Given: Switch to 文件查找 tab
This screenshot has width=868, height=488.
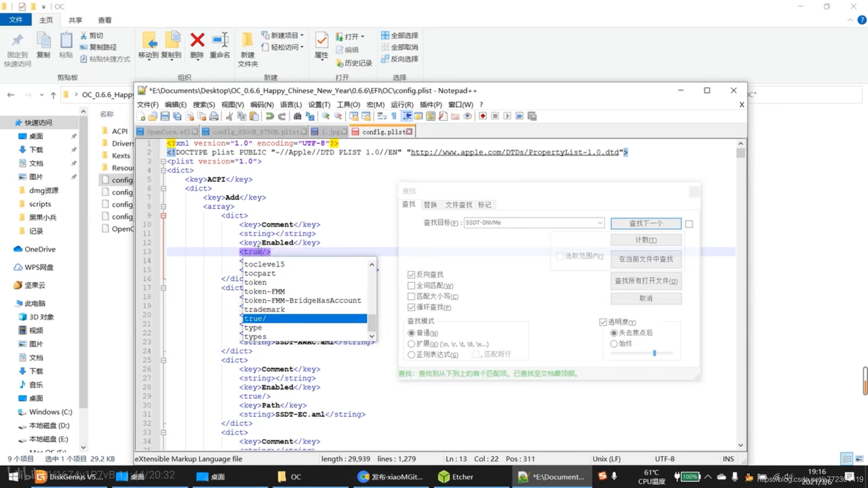Looking at the screenshot, I should coord(458,205).
